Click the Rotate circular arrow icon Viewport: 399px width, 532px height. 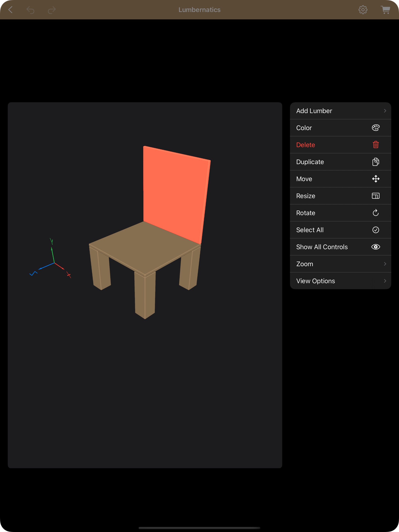pyautogui.click(x=376, y=213)
